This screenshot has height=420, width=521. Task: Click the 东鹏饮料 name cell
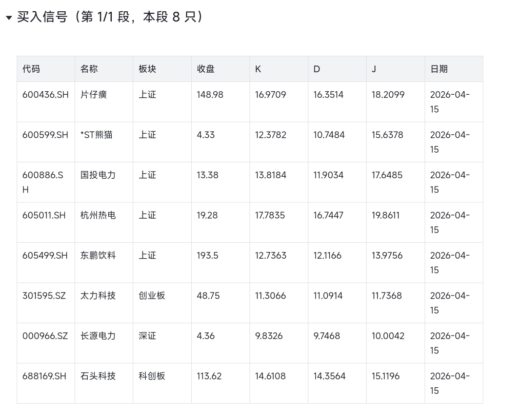pos(98,256)
